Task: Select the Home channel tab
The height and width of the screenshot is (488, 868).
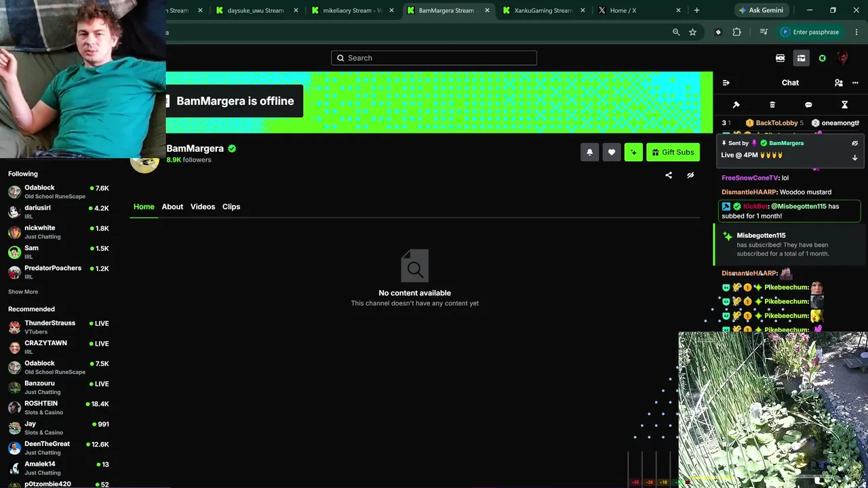Action: [144, 207]
